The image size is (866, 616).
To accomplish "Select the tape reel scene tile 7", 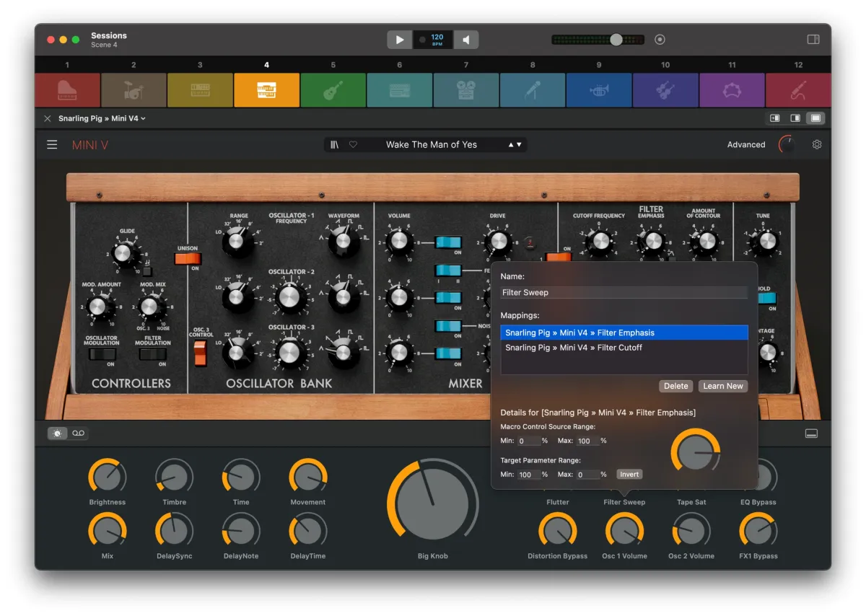I will click(x=466, y=90).
